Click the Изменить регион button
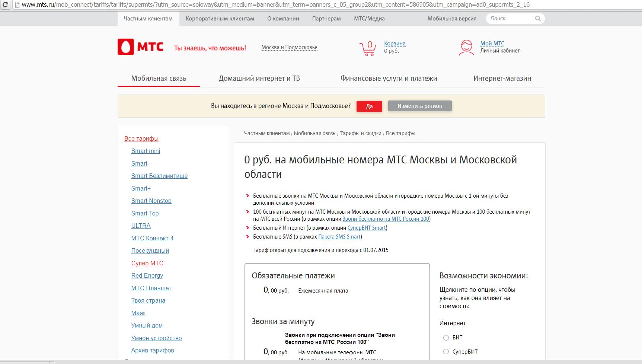Screen dimensions: 642x364 420,106
